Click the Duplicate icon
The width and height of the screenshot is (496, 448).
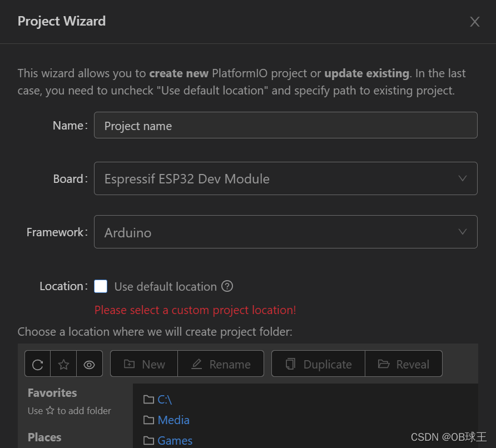pos(318,364)
